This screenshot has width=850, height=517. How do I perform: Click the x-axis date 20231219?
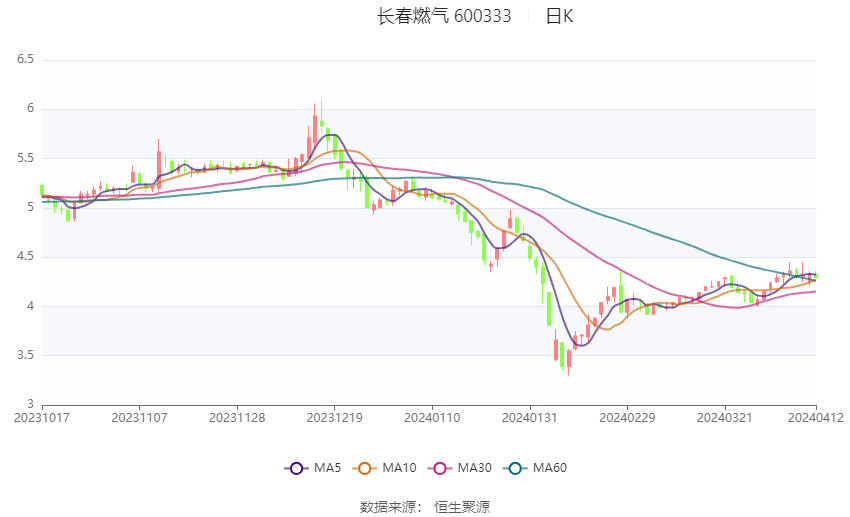(334, 418)
